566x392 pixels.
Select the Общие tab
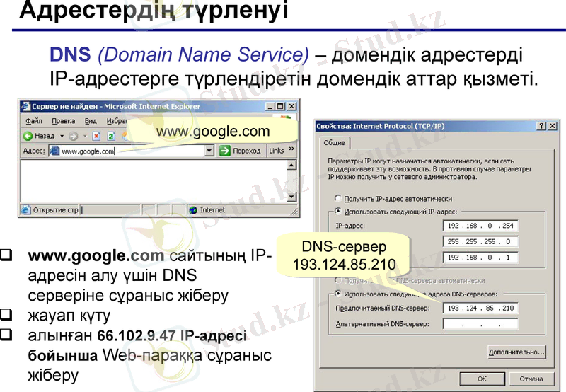(x=334, y=143)
